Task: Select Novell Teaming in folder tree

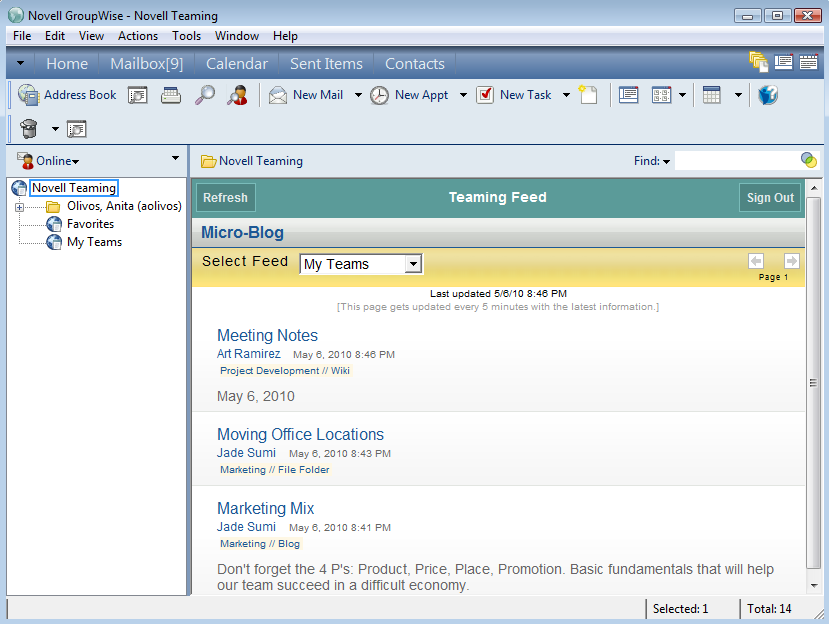Action: click(x=73, y=188)
